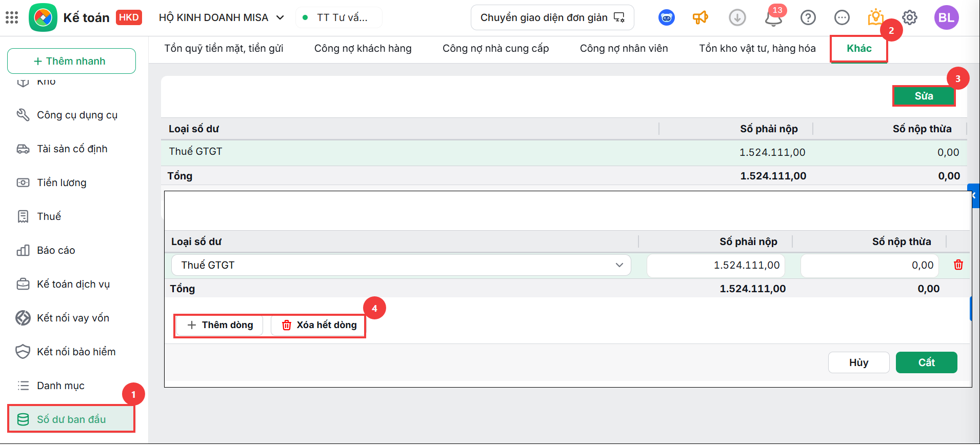Click the Số phải nộp header in upper table
The image size is (980, 445).
point(769,129)
